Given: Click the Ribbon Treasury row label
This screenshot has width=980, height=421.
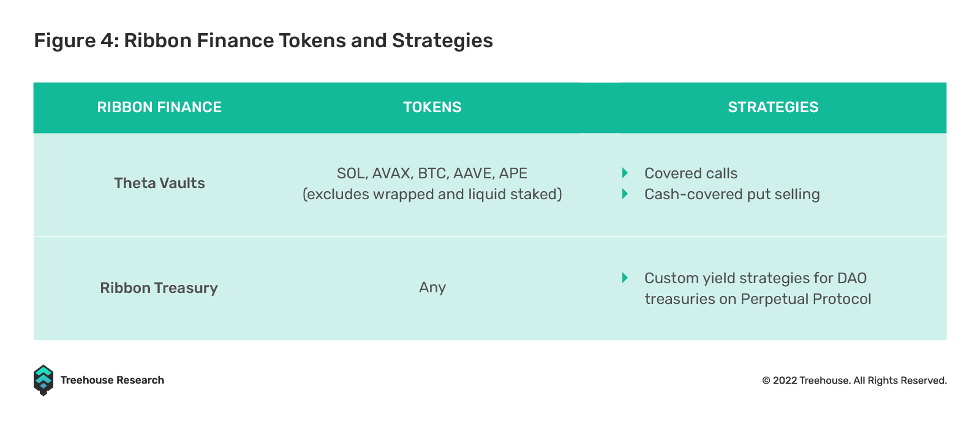Looking at the screenshot, I should [159, 288].
